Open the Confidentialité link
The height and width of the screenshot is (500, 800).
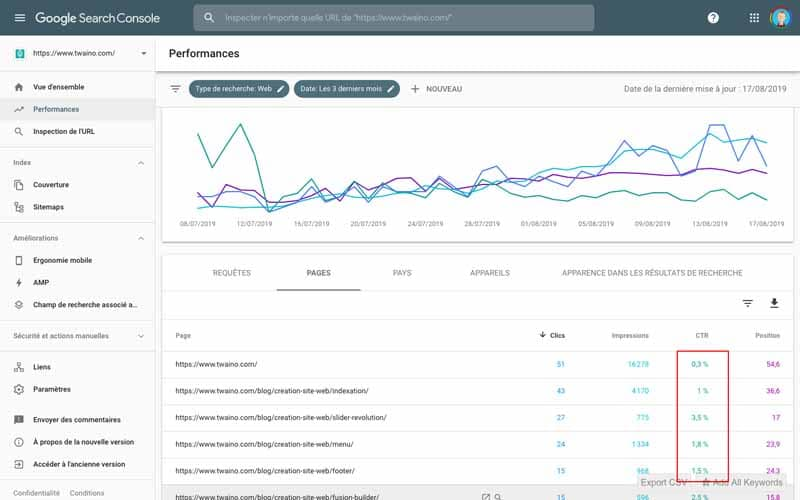pos(36,493)
